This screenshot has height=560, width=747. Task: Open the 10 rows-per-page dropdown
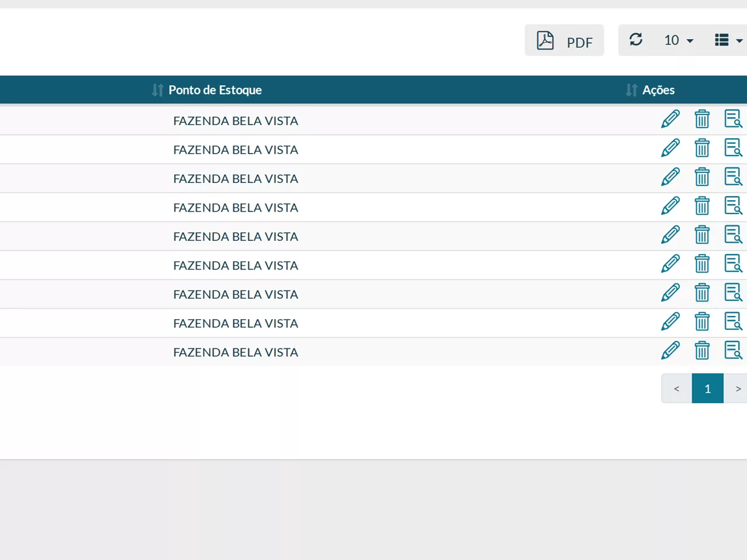[x=679, y=40]
